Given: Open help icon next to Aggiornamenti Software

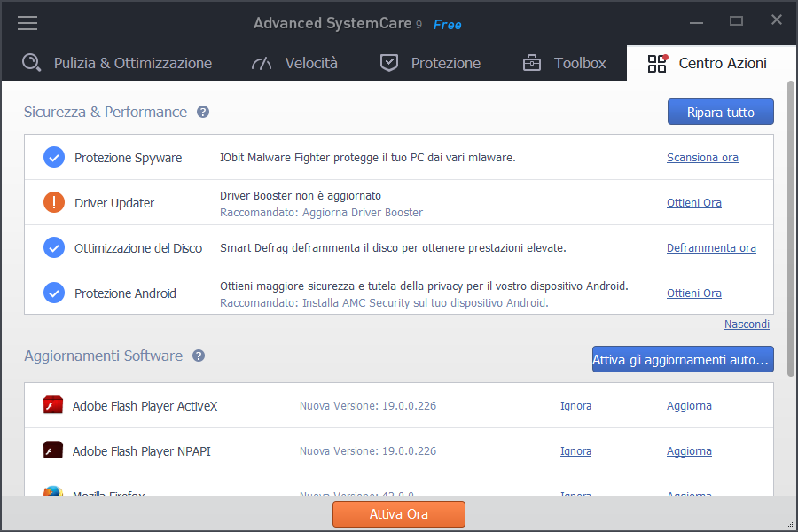Looking at the screenshot, I should (x=199, y=356).
